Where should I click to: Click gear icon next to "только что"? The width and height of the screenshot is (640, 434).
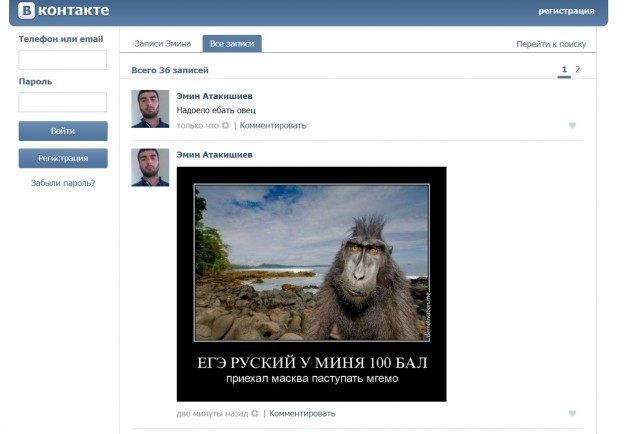click(225, 125)
